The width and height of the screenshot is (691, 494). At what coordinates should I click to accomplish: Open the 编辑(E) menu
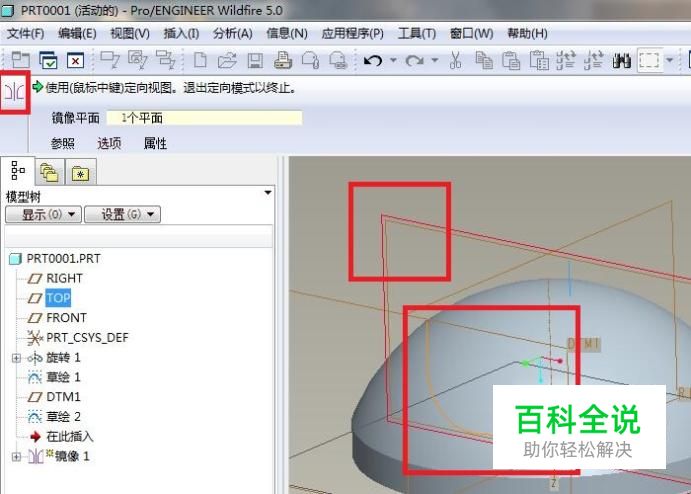tap(77, 33)
